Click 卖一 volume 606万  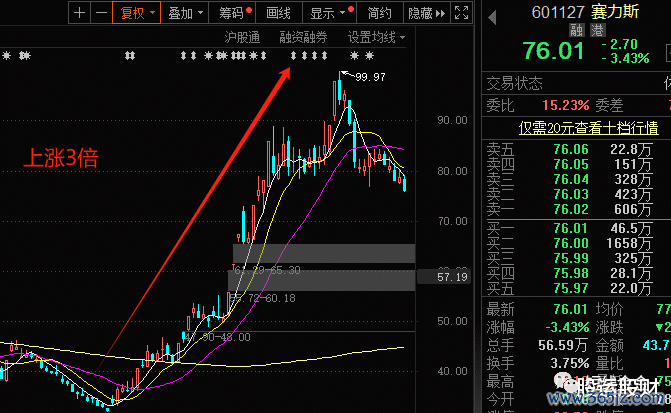(x=633, y=209)
